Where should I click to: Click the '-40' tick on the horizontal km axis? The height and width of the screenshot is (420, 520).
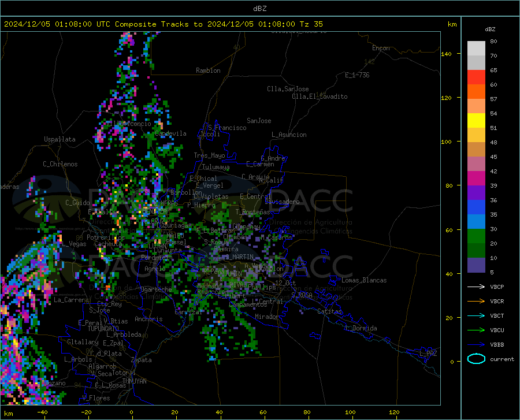pos(42,412)
